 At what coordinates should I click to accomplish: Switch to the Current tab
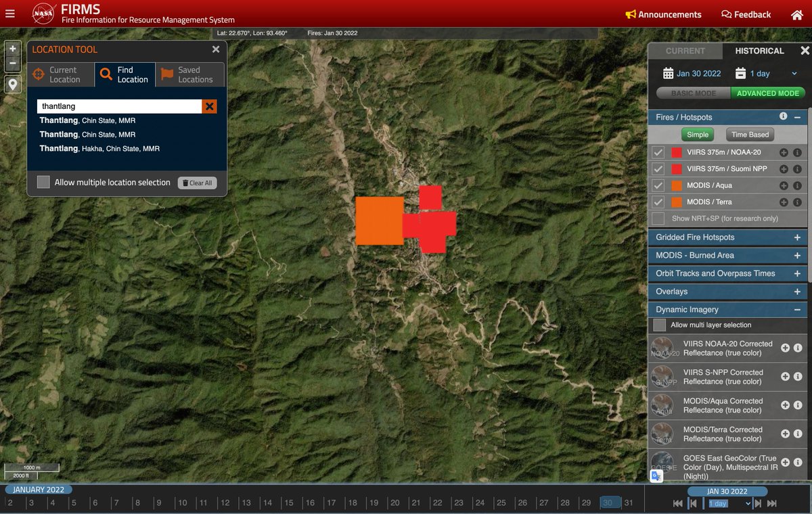(685, 51)
